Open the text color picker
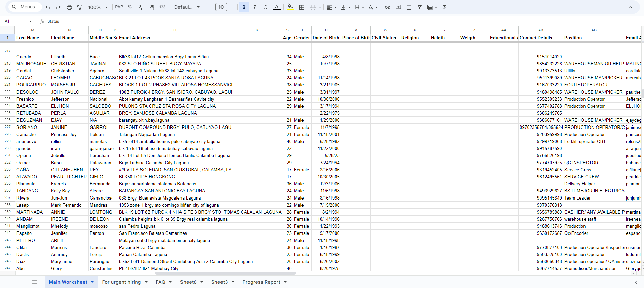Viewport: 644px width, 288px height. pos(277,7)
